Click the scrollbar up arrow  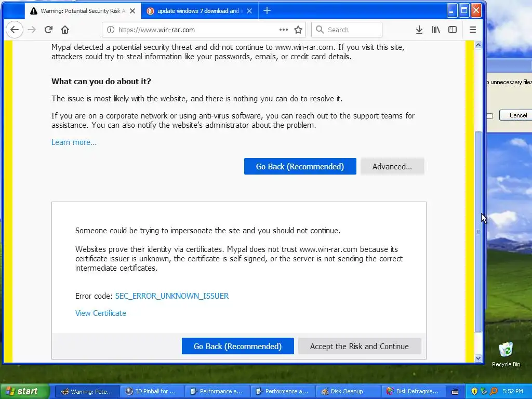[x=478, y=45]
